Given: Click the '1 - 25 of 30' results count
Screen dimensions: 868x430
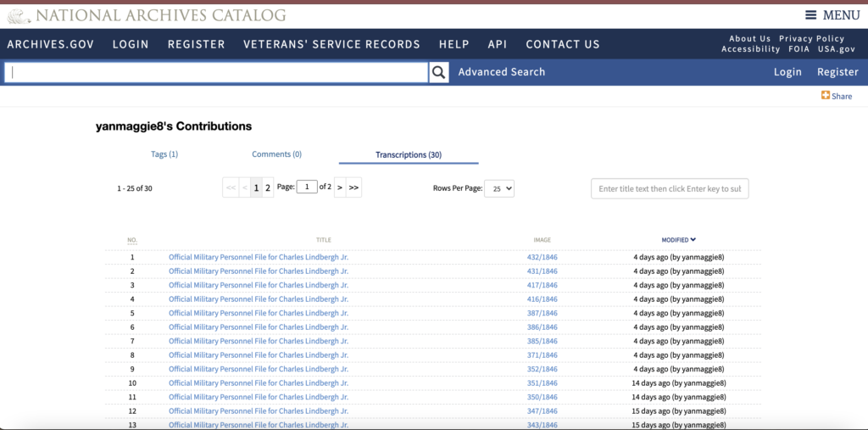Looking at the screenshot, I should click(135, 188).
